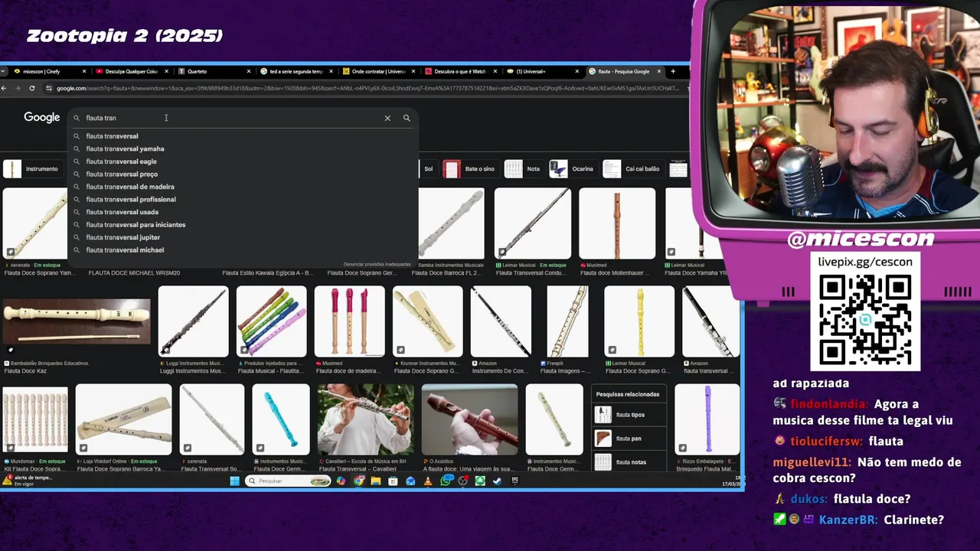Open O Acústico A flauta doce image
This screenshot has height=551, width=980.
tap(469, 419)
